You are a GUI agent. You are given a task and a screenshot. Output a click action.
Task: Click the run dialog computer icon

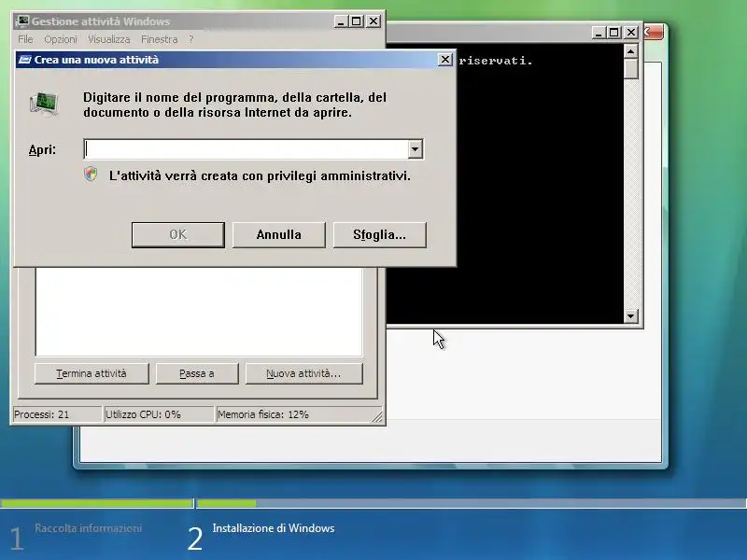coord(44,104)
